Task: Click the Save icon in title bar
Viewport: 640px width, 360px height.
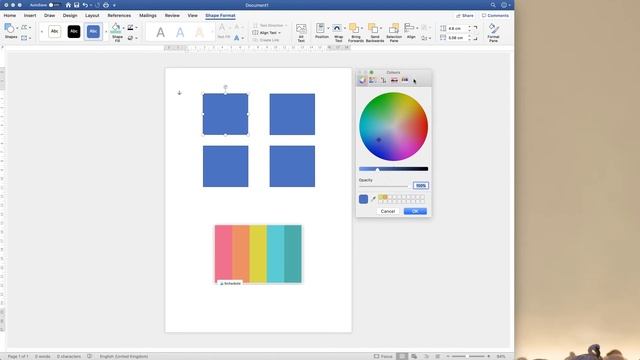Action: [76, 5]
